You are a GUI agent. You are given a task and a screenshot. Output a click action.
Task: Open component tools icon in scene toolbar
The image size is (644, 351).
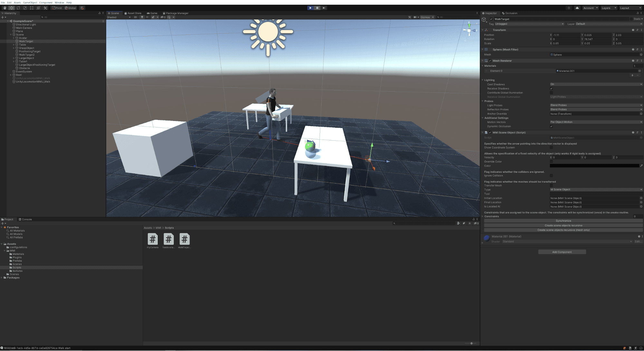pyautogui.click(x=409, y=17)
